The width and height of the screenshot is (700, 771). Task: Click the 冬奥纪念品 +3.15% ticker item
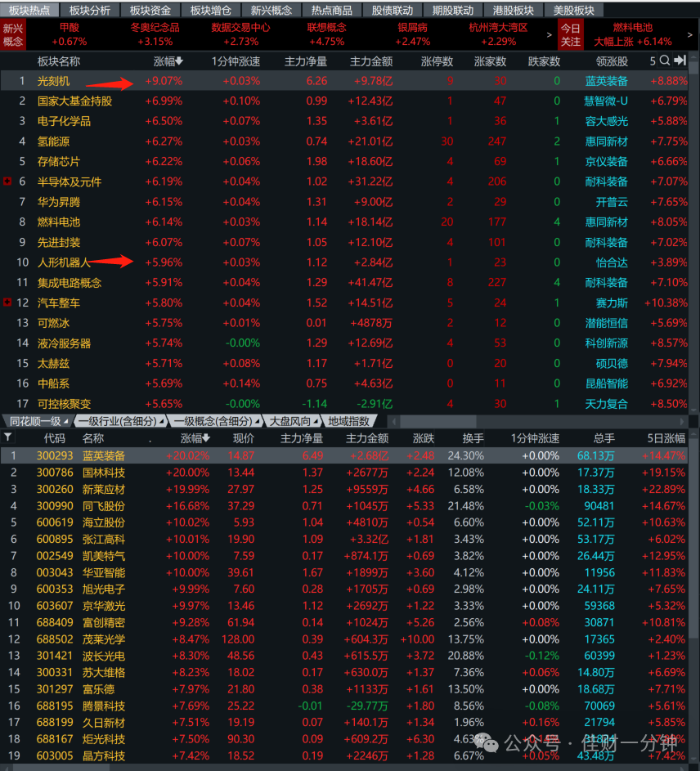click(155, 34)
